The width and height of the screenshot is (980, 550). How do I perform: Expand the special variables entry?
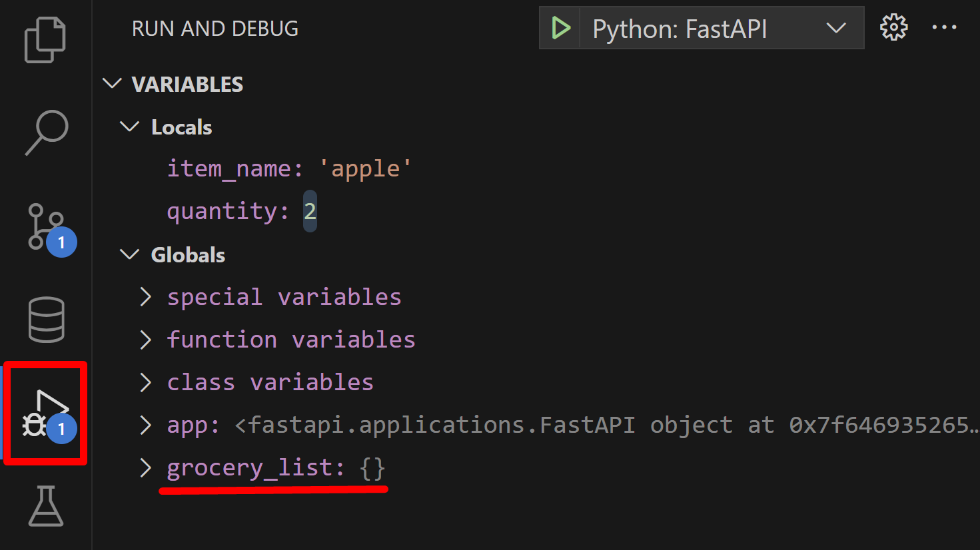pos(145,296)
